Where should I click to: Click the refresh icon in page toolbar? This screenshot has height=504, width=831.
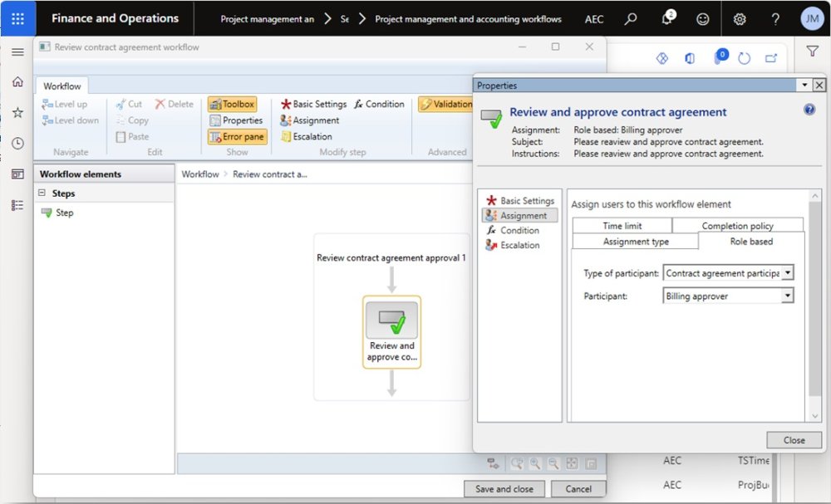click(744, 58)
